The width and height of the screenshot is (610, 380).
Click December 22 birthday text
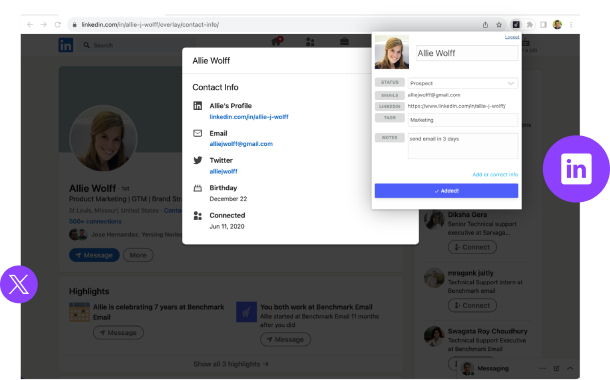[x=228, y=199]
